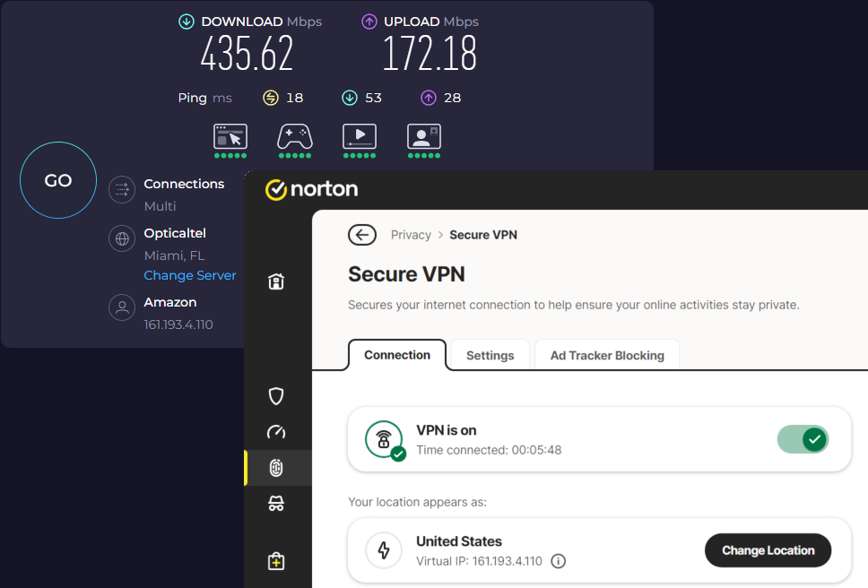Open the Norton home sidebar icon
This screenshot has height=588, width=868.
click(276, 281)
